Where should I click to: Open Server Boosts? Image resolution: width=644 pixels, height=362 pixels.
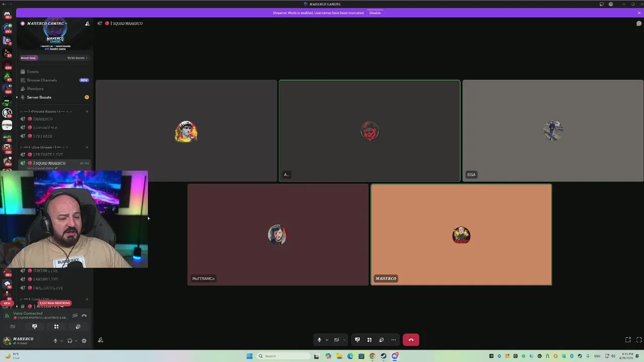54,97
